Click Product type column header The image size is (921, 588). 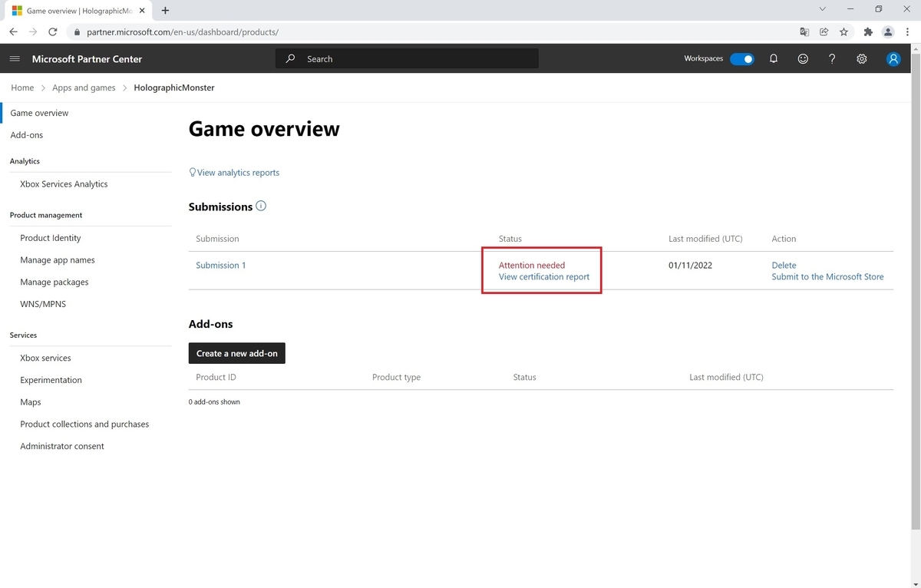pyautogui.click(x=396, y=377)
